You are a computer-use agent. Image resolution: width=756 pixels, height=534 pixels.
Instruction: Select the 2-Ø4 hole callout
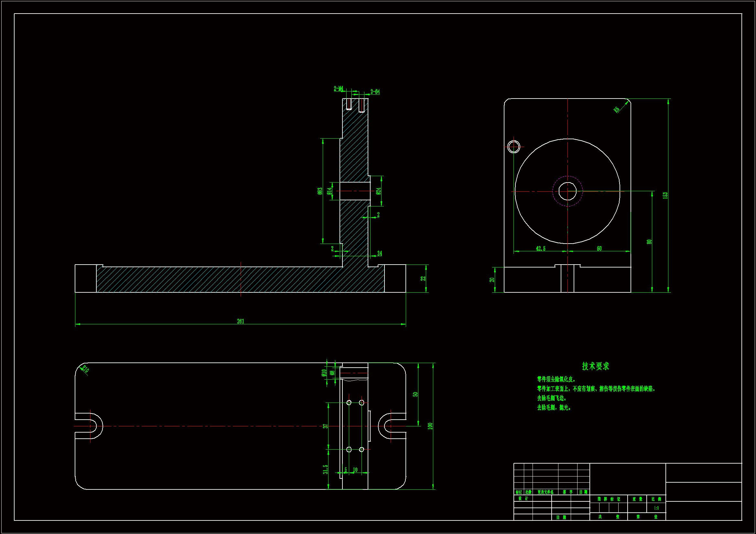pos(375,91)
